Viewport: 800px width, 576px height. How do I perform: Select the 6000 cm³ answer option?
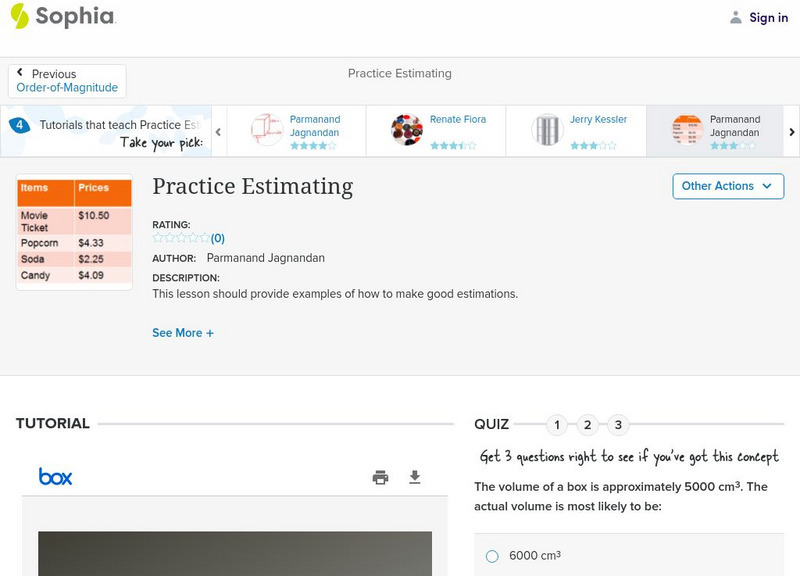[492, 556]
